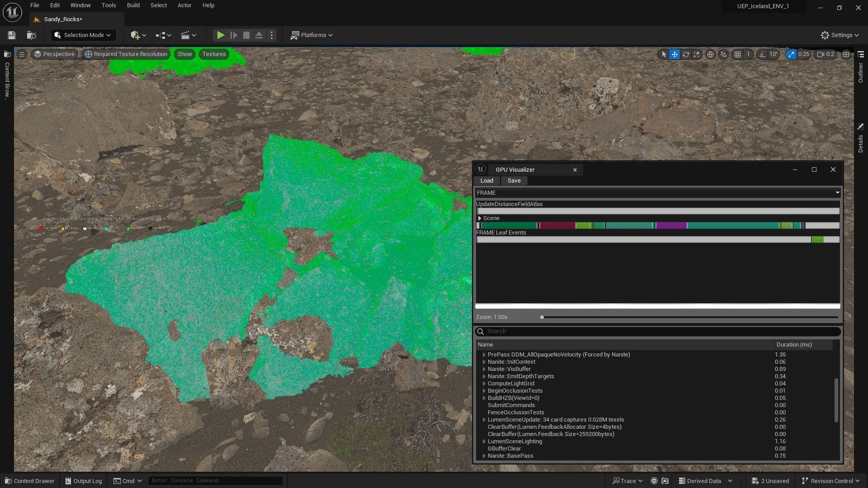Image resolution: width=868 pixels, height=488 pixels.
Task: Open the Build menu
Action: click(133, 5)
